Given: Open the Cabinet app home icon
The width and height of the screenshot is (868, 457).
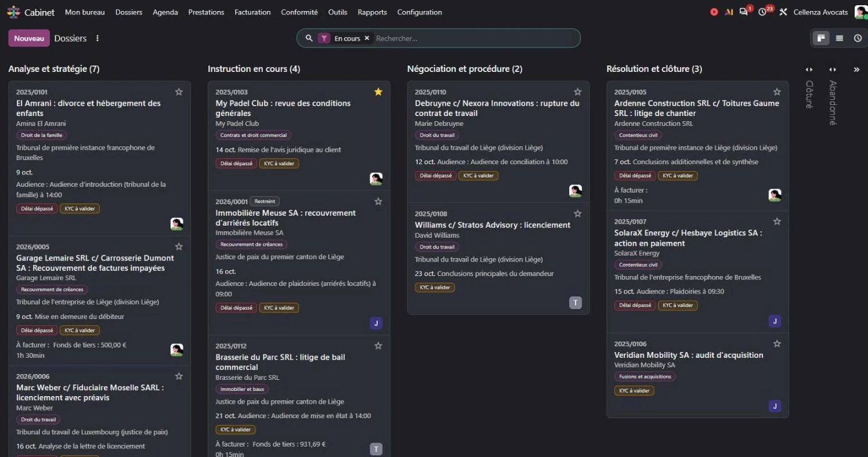Looking at the screenshot, I should pos(13,12).
